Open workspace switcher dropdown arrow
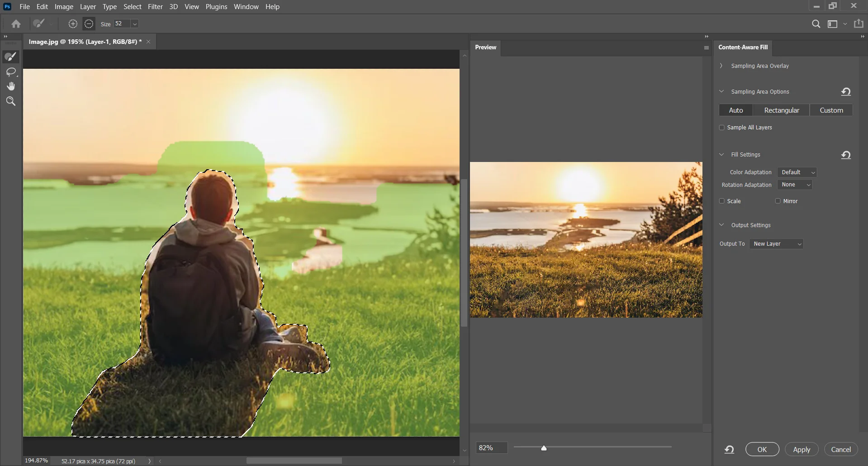The height and width of the screenshot is (466, 868). [845, 24]
